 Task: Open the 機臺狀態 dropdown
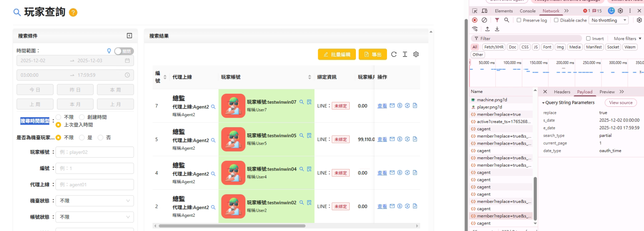[95, 201]
